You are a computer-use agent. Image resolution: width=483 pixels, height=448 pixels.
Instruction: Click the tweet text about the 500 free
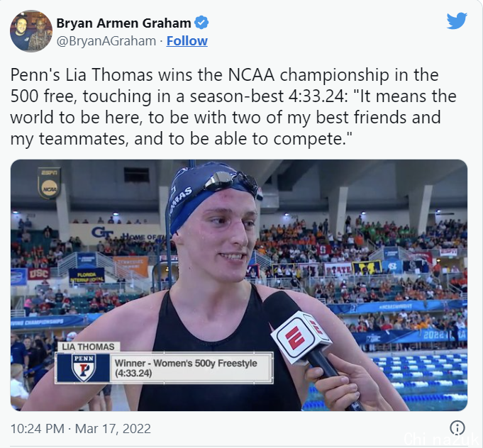point(233,107)
